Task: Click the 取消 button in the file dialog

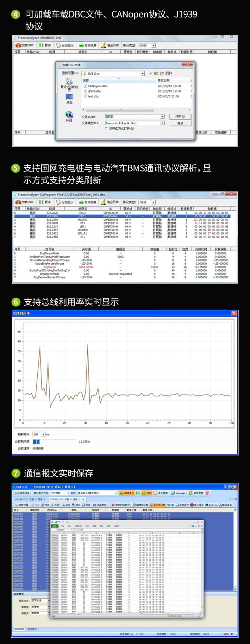Action: pos(180,123)
